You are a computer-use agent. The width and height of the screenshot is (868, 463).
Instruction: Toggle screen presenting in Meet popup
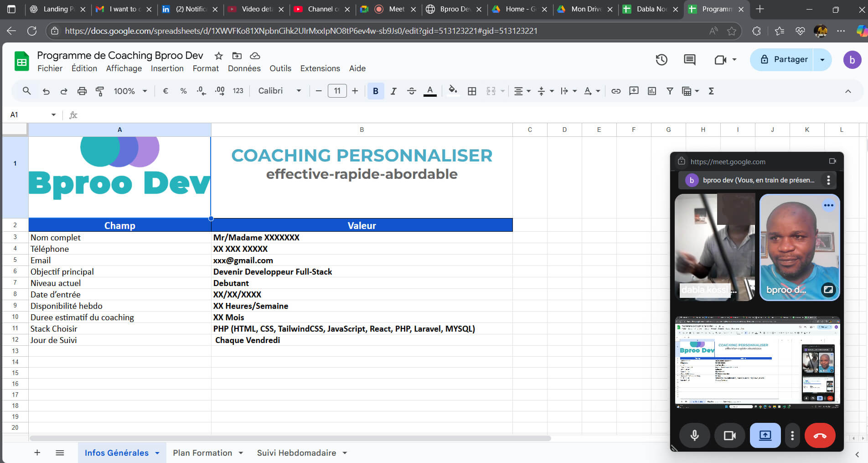[x=765, y=436]
